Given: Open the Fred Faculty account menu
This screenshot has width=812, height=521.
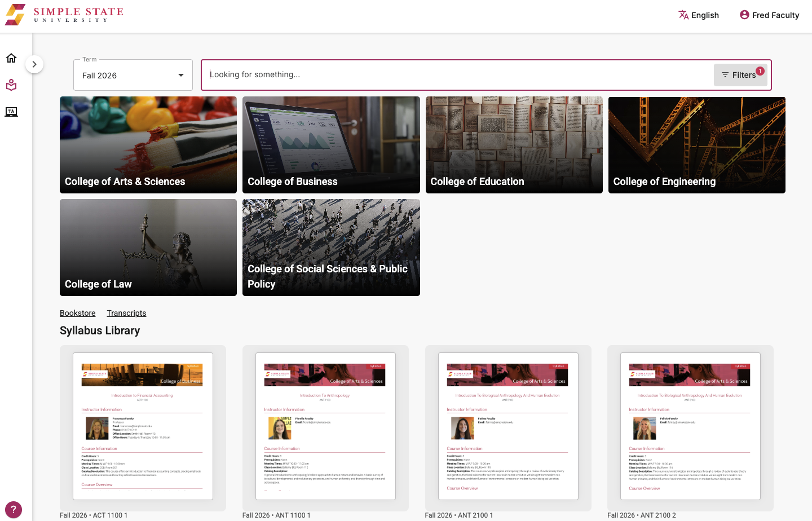Looking at the screenshot, I should coord(769,15).
